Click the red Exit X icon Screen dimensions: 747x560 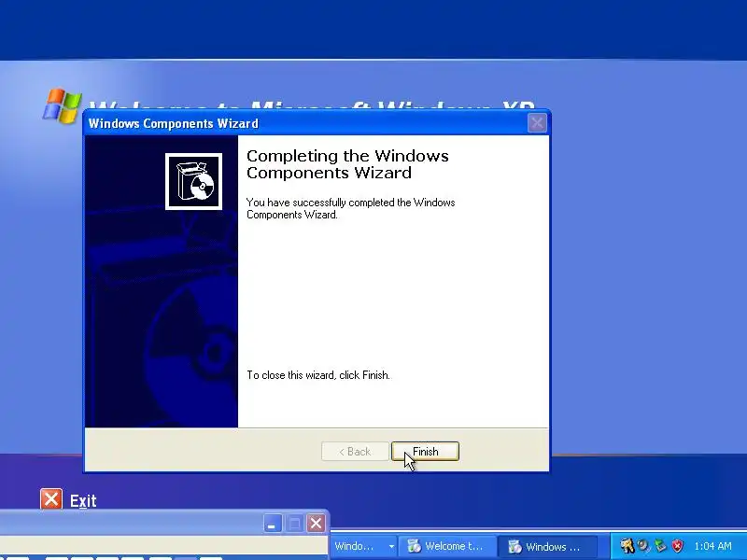click(x=51, y=499)
